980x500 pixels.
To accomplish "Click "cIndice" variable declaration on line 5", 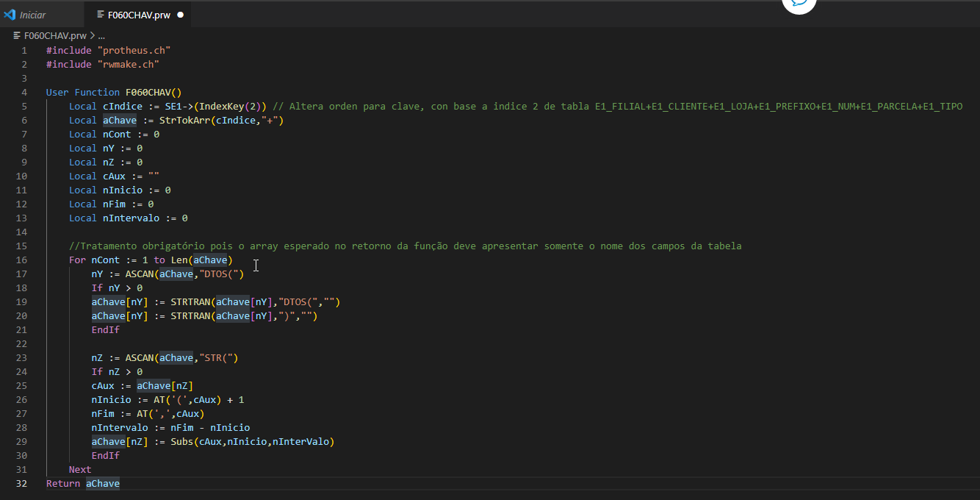I will tap(123, 106).
